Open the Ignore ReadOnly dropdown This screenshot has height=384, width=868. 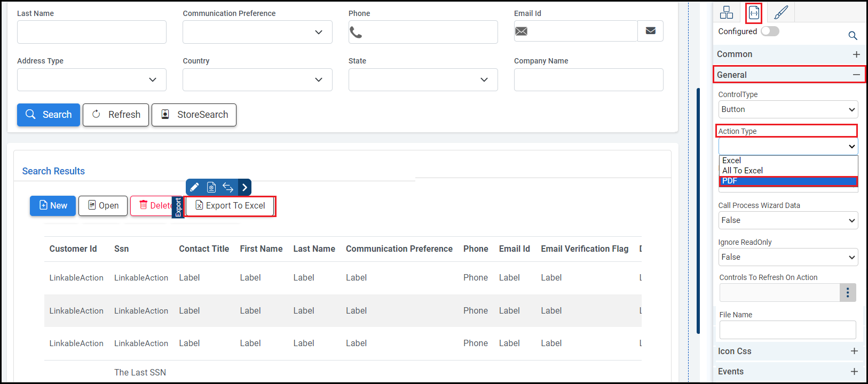[x=788, y=257]
